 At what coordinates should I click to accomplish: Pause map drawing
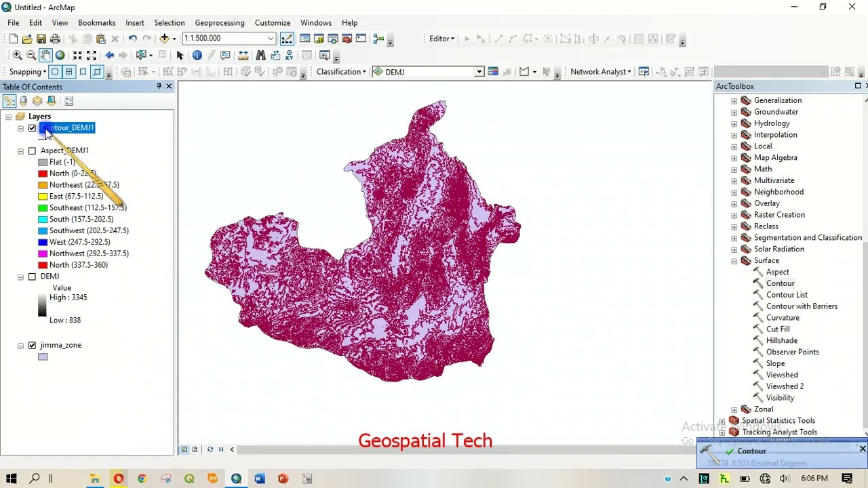[221, 449]
